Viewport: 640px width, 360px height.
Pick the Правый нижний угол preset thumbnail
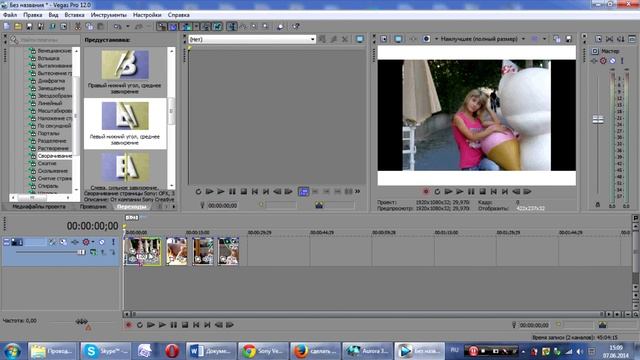(x=125, y=65)
